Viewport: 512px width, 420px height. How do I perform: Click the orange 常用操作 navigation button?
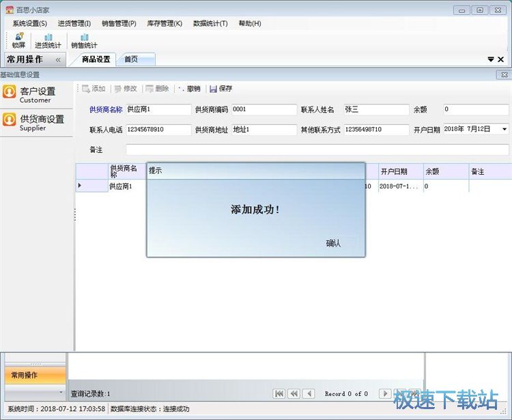pos(35,375)
